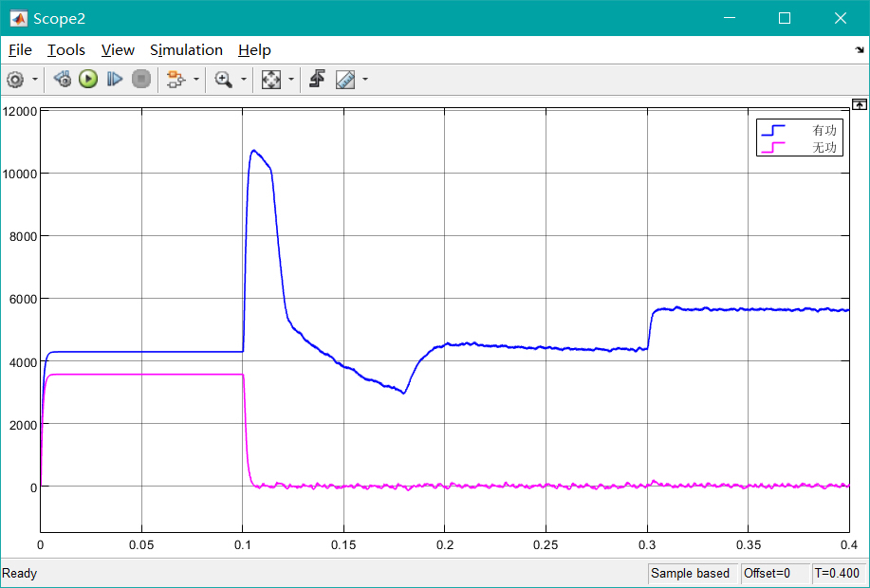Expand the Scale Axes dropdown arrow
The height and width of the screenshot is (588, 870).
[x=290, y=80]
